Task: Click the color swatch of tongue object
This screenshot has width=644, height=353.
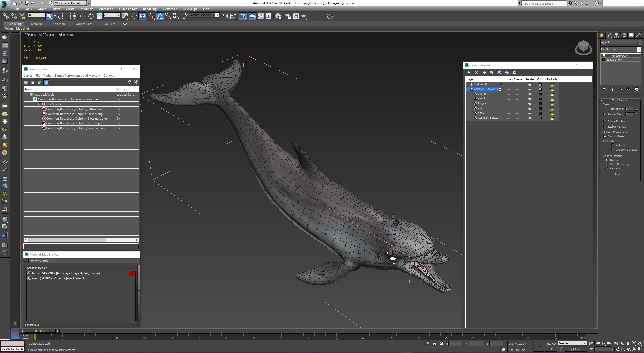Action: coord(540,104)
